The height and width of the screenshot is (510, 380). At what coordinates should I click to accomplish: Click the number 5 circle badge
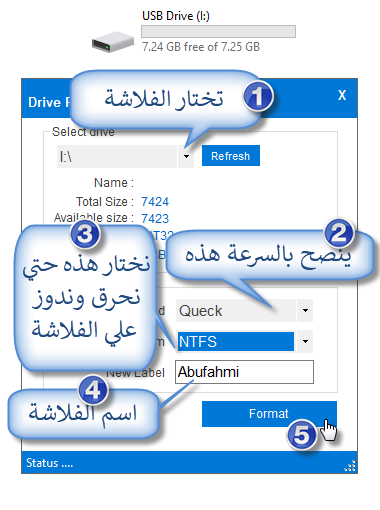(x=302, y=434)
